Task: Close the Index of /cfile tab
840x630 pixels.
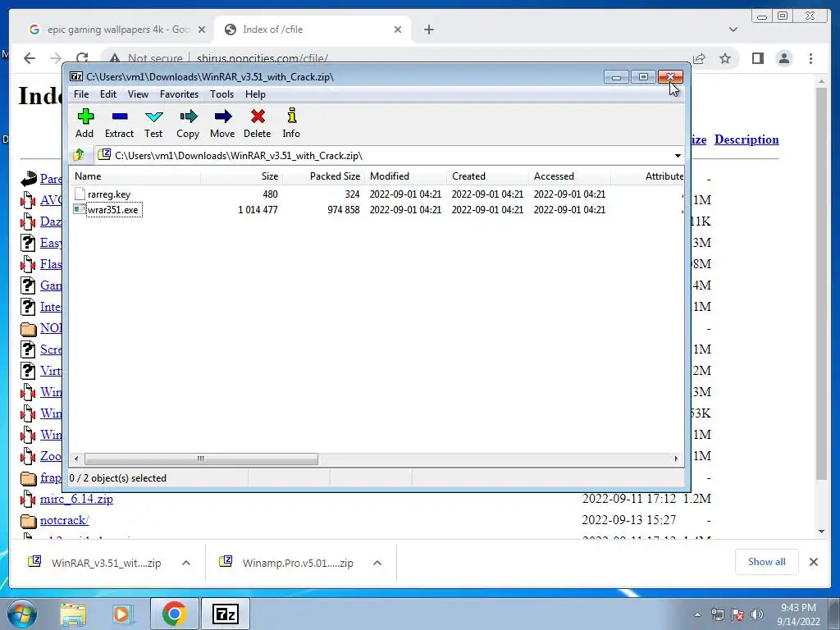Action: pyautogui.click(x=398, y=30)
